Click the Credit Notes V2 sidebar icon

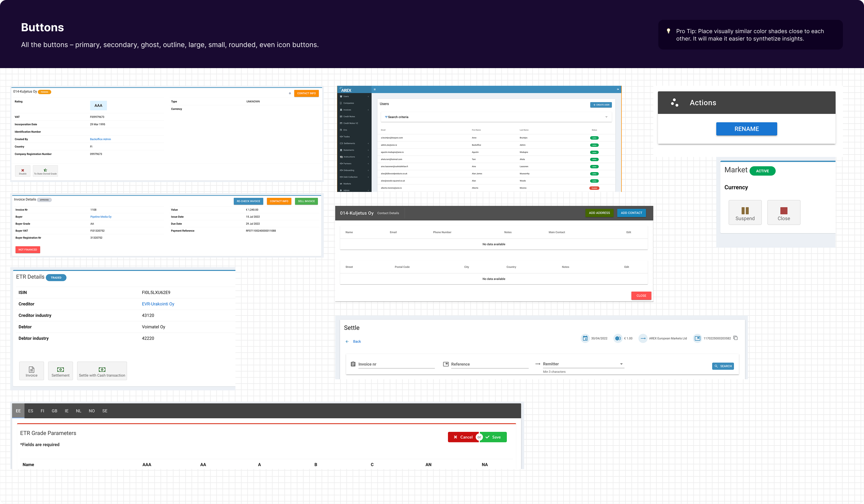341,123
